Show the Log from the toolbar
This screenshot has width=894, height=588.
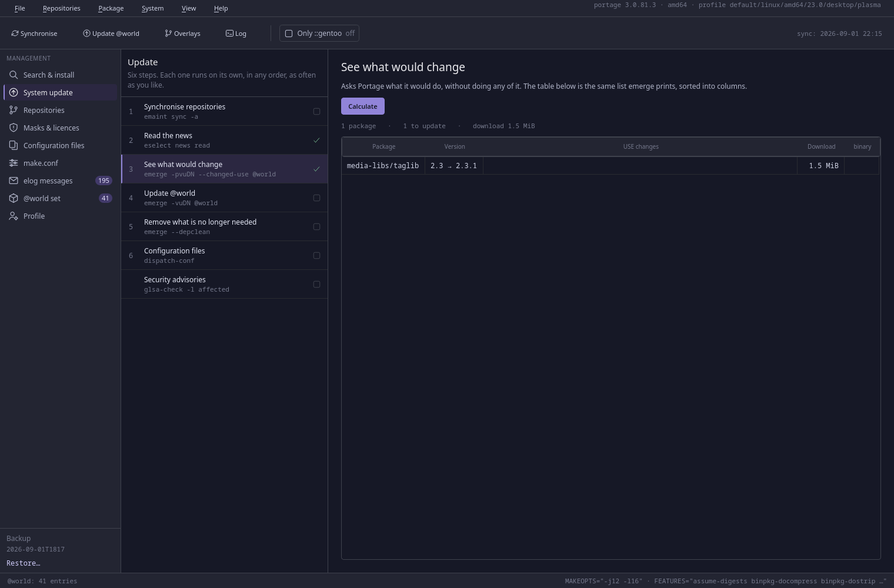click(236, 34)
